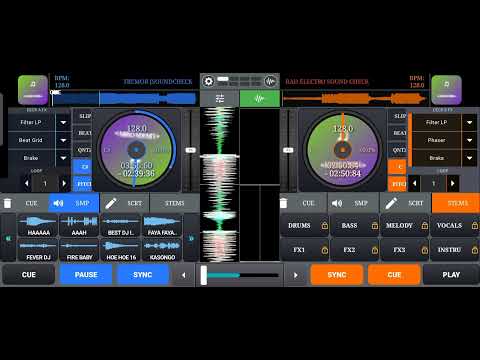Click the left deck trash icon
This screenshot has height=360, width=480.
7,203
